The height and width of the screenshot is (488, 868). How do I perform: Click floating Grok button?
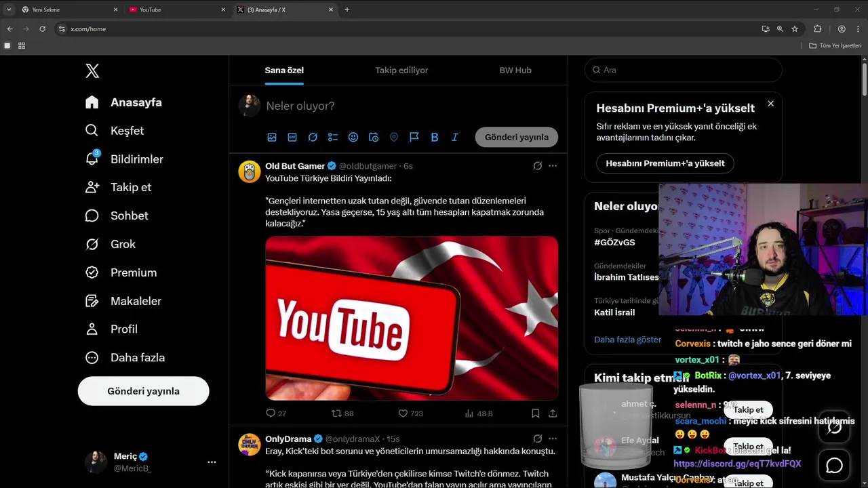click(x=834, y=428)
